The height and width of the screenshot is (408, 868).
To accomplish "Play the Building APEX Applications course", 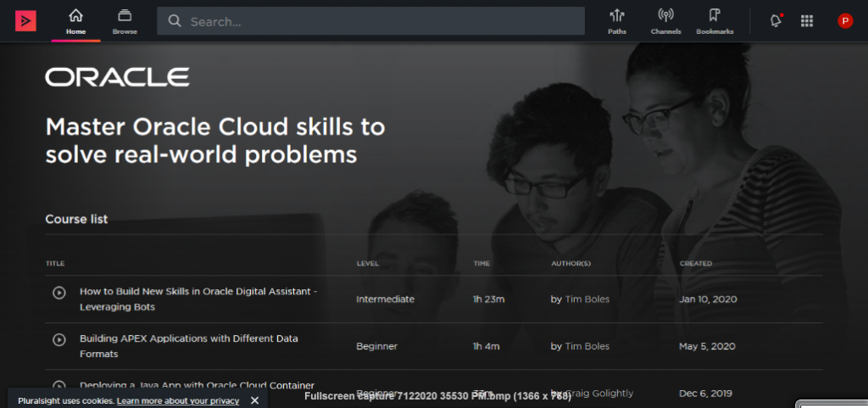I will (59, 339).
